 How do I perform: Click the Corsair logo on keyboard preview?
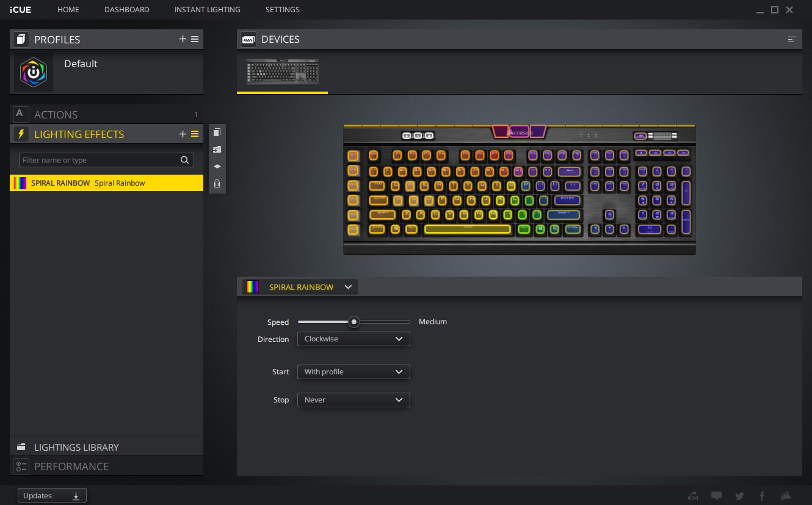click(x=519, y=132)
